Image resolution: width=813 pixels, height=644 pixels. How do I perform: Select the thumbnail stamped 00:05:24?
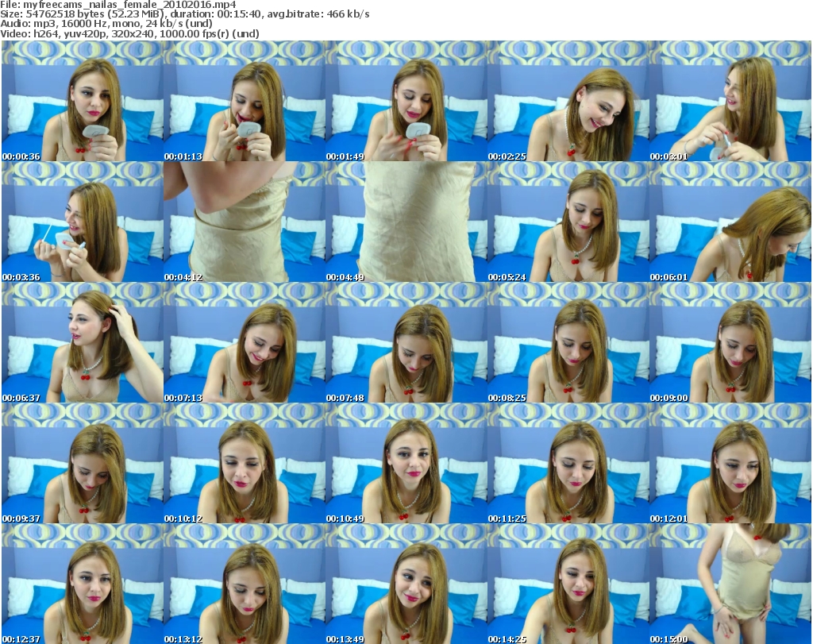pos(568,222)
